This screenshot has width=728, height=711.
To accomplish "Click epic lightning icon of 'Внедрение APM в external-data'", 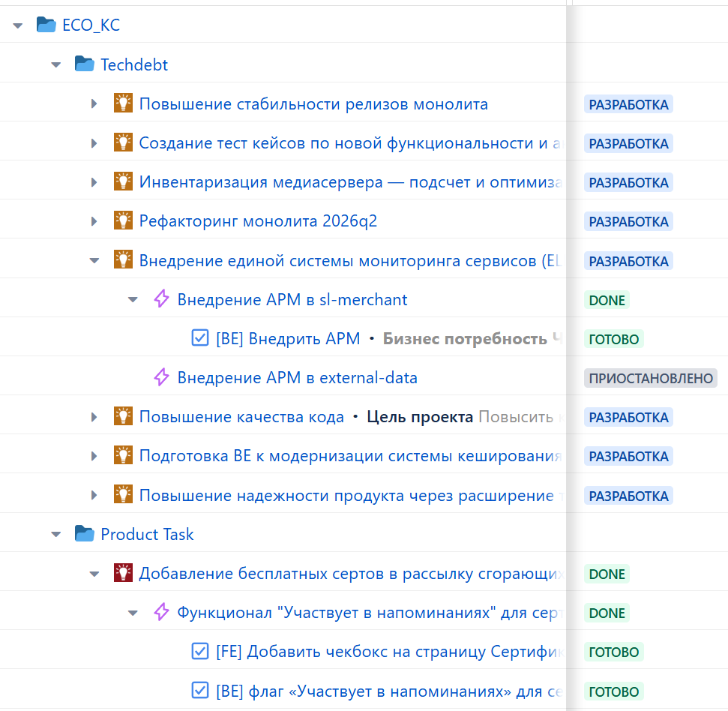I will click(x=162, y=377).
